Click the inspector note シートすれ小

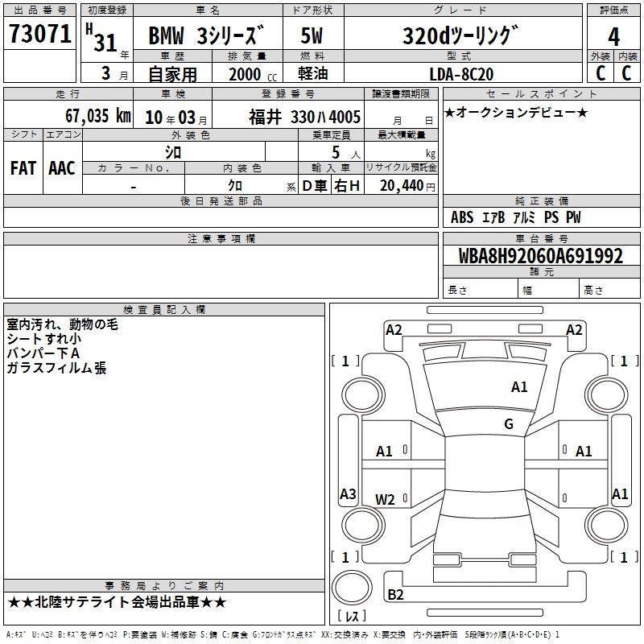[44, 339]
